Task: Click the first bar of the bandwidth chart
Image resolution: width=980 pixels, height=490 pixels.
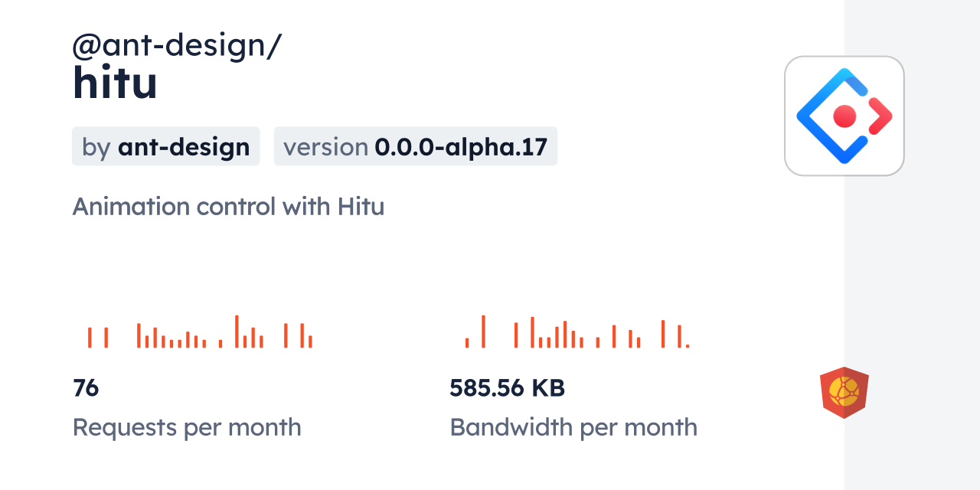Action: [x=467, y=342]
